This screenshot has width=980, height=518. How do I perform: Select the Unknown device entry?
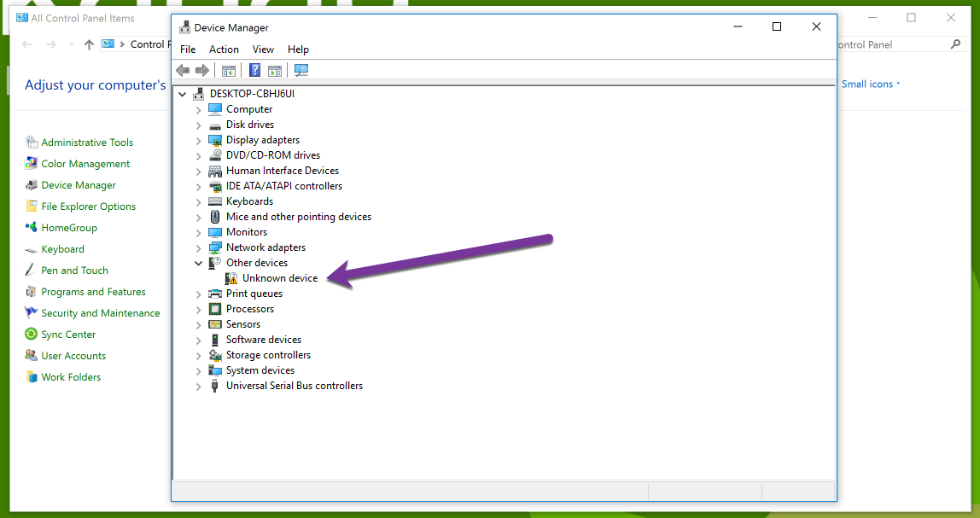[280, 278]
